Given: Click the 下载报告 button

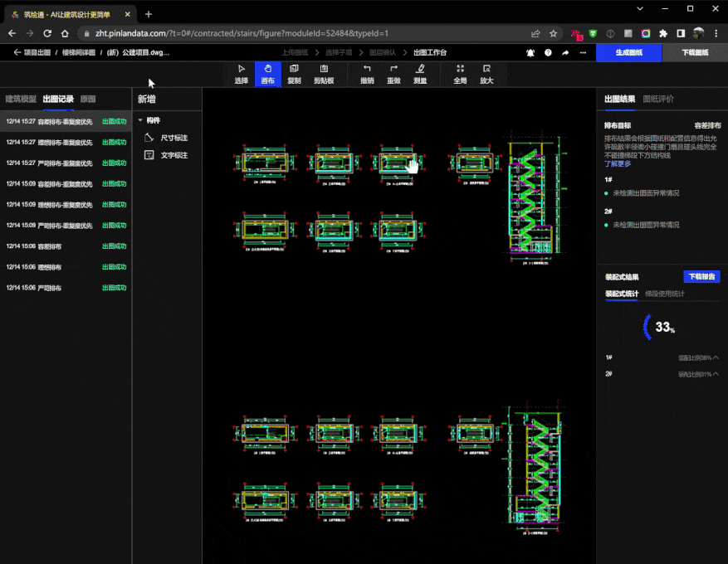Looking at the screenshot, I should point(702,276).
